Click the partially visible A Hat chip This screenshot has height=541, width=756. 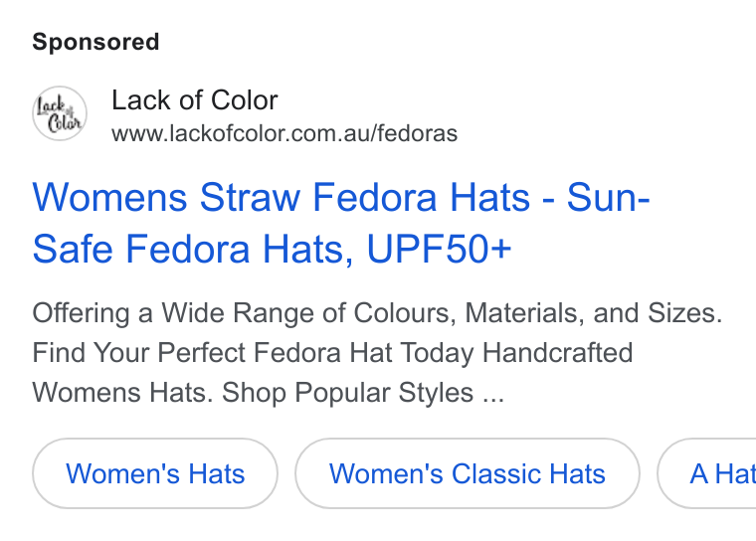click(707, 473)
